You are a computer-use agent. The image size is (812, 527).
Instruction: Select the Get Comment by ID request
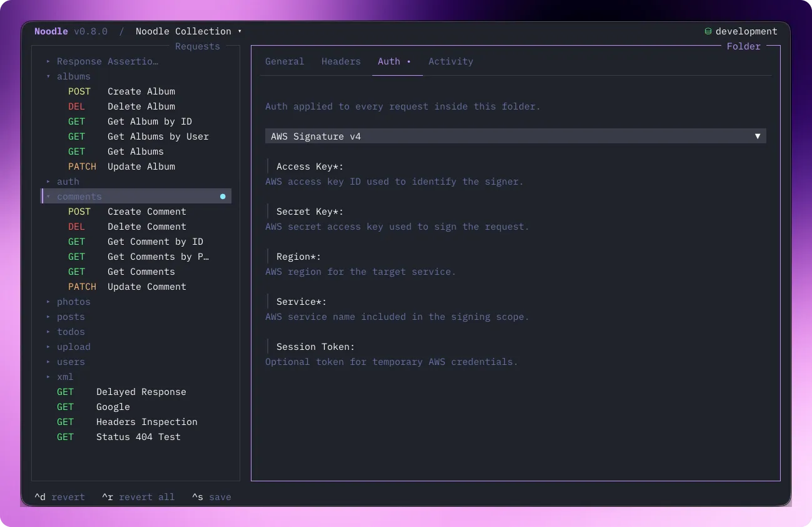136,242
